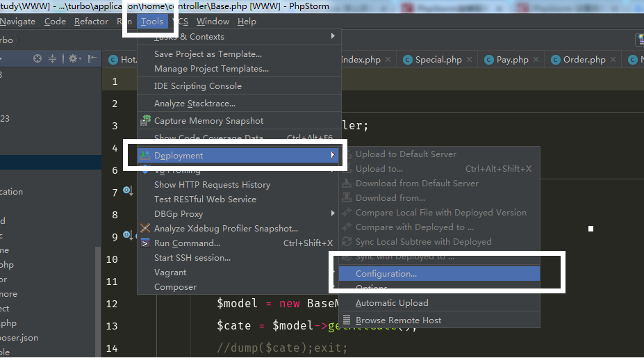644x358 pixels.
Task: Click the project panel vertical scrollbar
Action: click(x=98, y=300)
